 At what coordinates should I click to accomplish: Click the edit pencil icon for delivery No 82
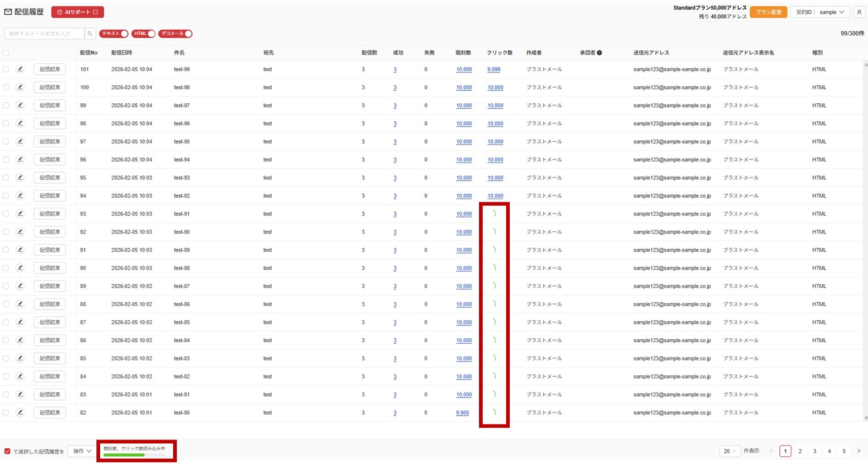pyautogui.click(x=20, y=412)
